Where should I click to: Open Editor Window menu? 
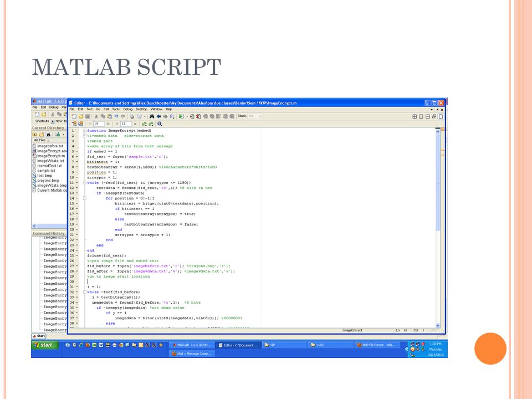click(x=156, y=109)
